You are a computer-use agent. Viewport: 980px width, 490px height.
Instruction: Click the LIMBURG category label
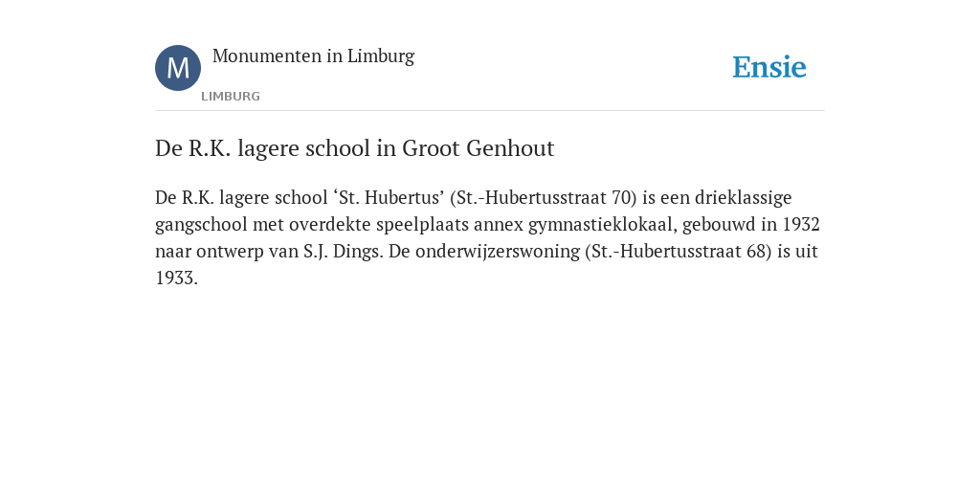pos(231,97)
